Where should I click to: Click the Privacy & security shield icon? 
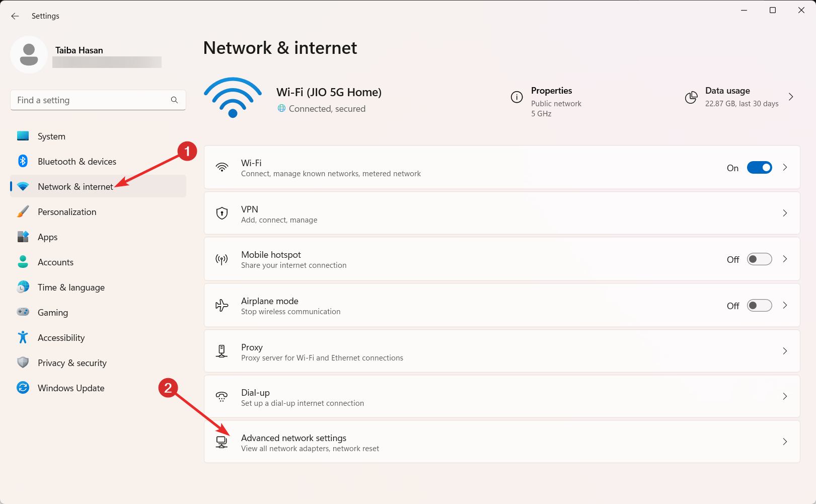click(23, 363)
